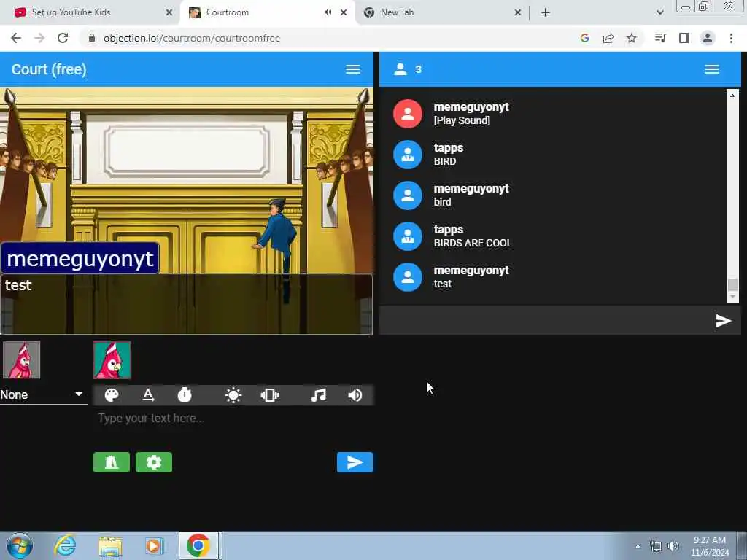Open the text color palette icon

pyautogui.click(x=112, y=395)
